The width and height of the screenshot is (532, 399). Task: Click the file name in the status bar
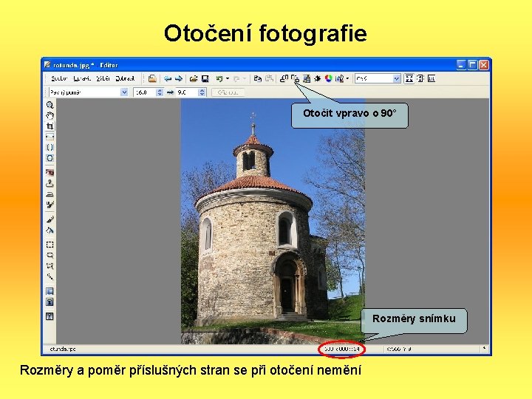[63, 349]
